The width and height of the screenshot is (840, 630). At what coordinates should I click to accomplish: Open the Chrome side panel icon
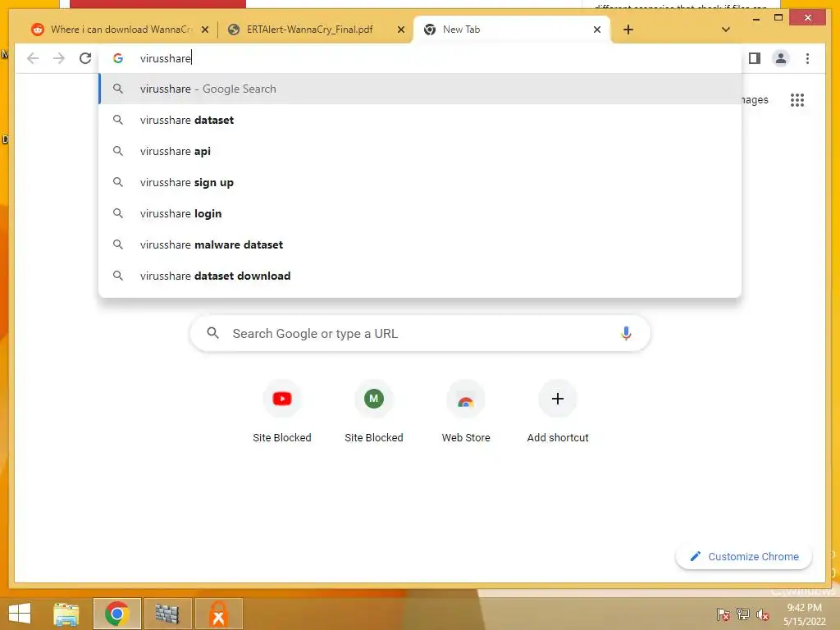tap(755, 58)
